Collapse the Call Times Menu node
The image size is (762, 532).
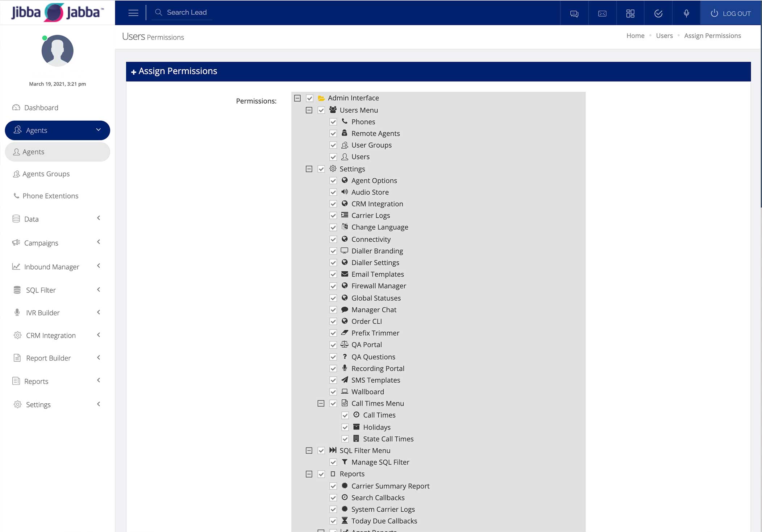tap(321, 403)
